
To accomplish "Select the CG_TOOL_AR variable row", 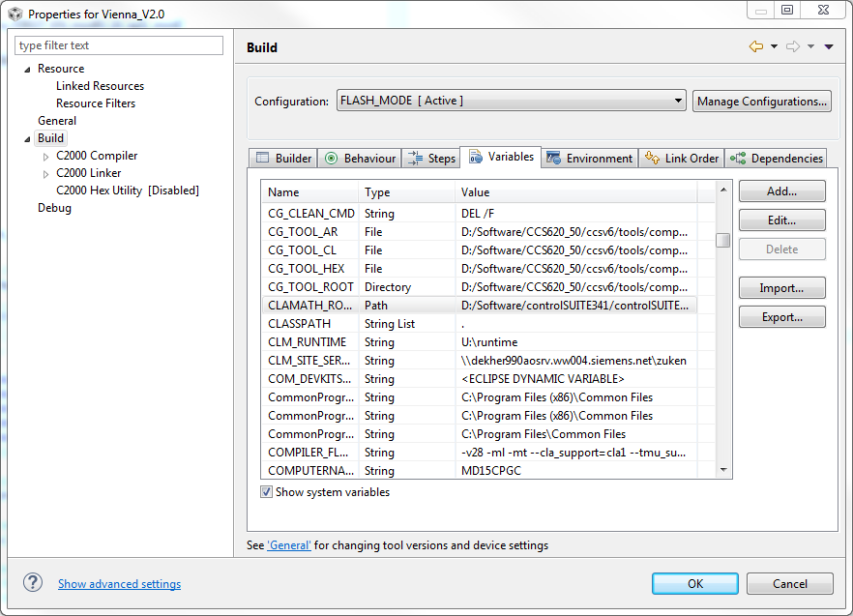I will coord(480,232).
